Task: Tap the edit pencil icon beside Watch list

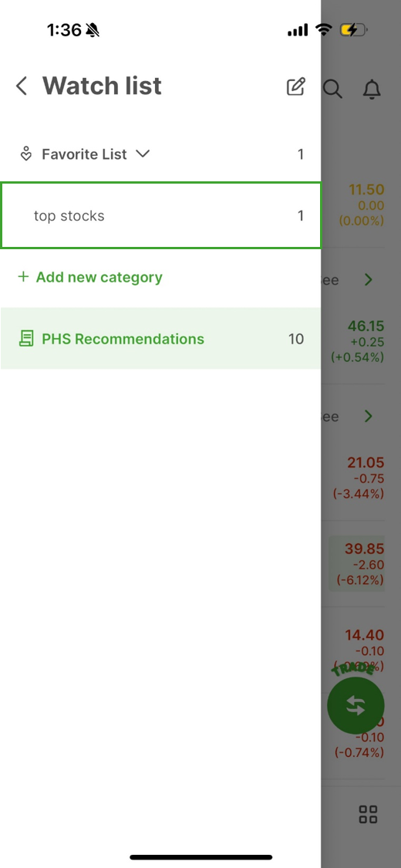Action: pyautogui.click(x=296, y=86)
